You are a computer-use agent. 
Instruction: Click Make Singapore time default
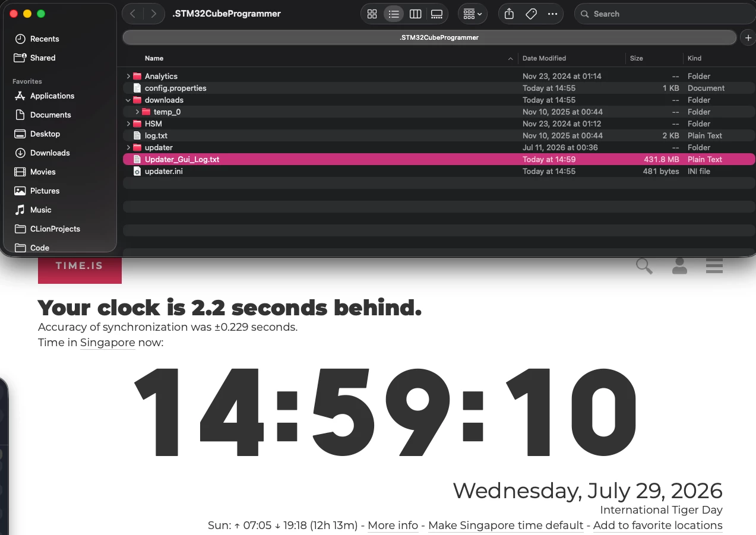506,525
